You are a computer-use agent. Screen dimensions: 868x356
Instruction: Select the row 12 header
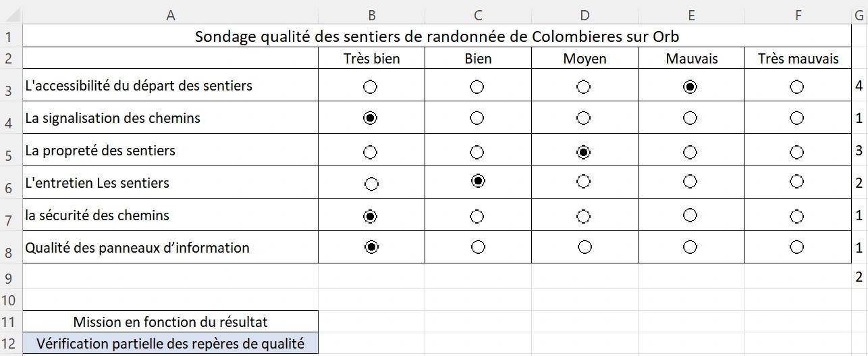(x=9, y=345)
